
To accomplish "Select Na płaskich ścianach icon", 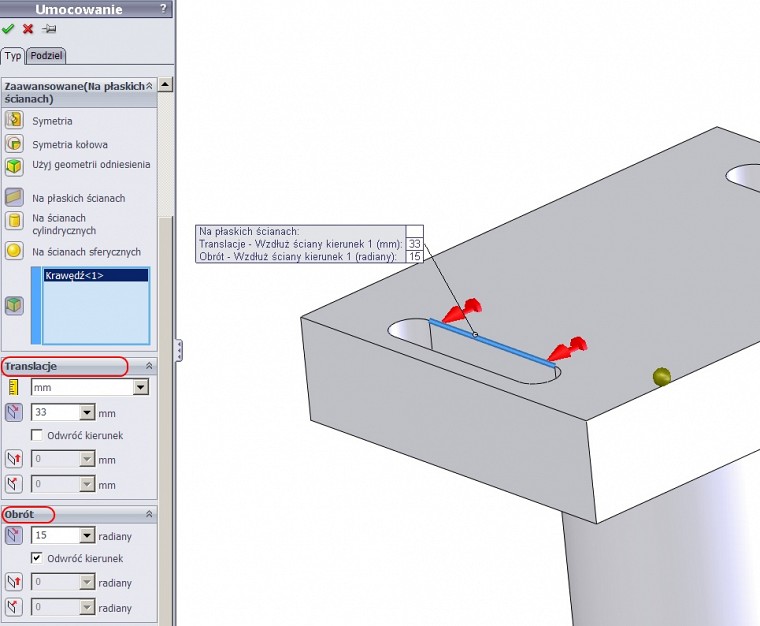I will pyautogui.click(x=14, y=198).
